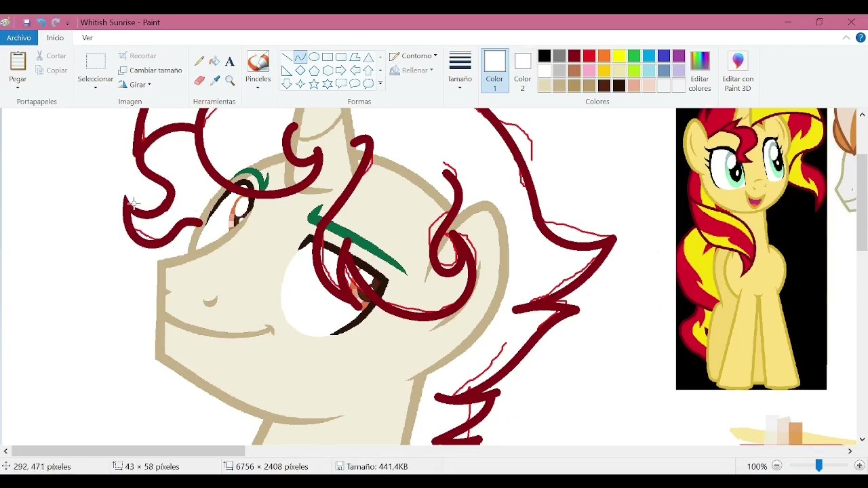Select the Pencil tool
The width and height of the screenshot is (868, 488).
pyautogui.click(x=199, y=61)
